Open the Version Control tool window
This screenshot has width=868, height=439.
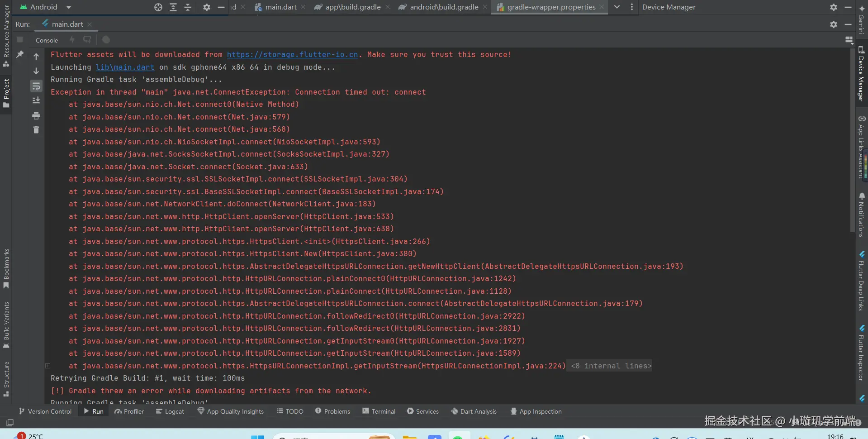pos(45,411)
